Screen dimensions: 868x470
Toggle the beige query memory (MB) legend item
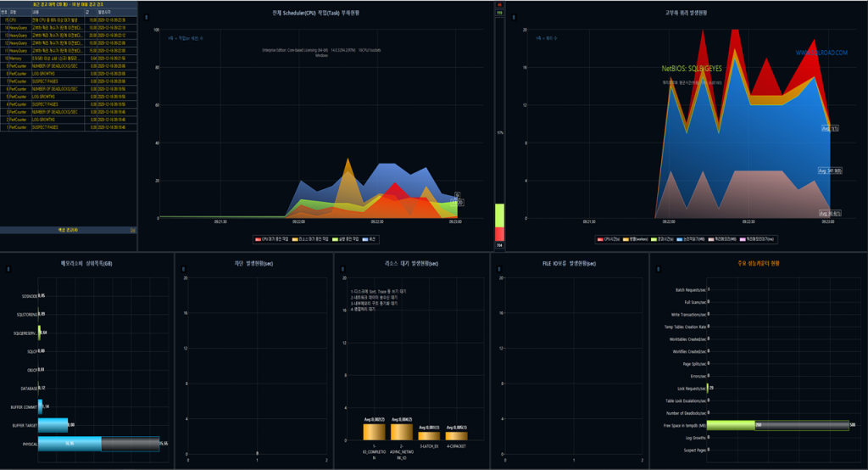tap(722, 239)
